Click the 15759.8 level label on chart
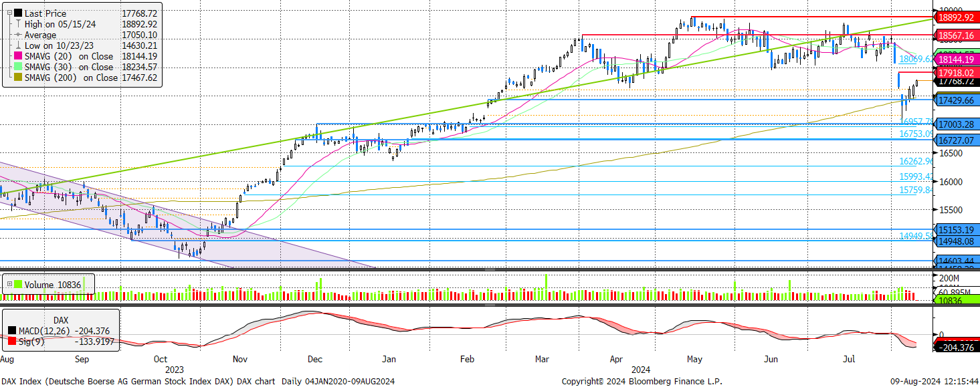The height and width of the screenshot is (387, 980). 916,190
